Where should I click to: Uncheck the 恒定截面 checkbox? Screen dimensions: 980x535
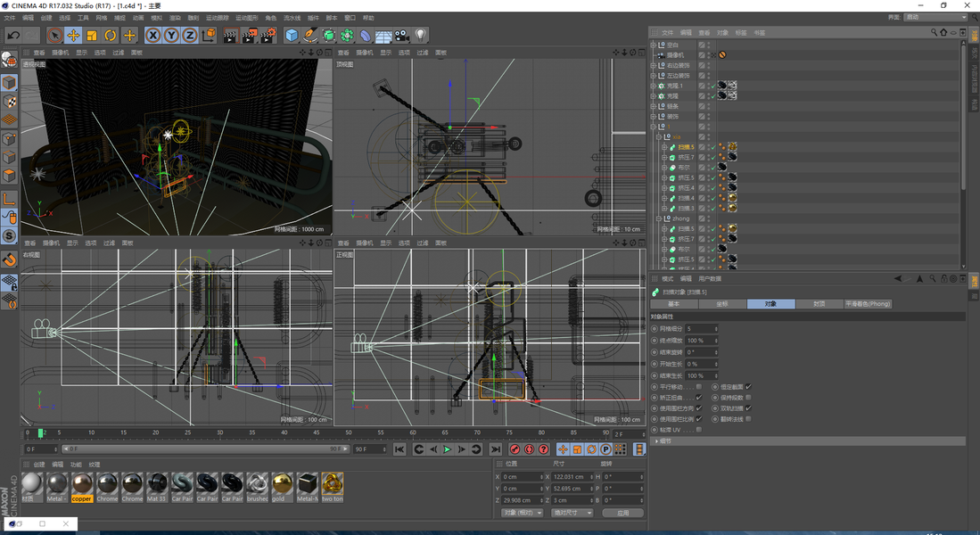click(748, 387)
